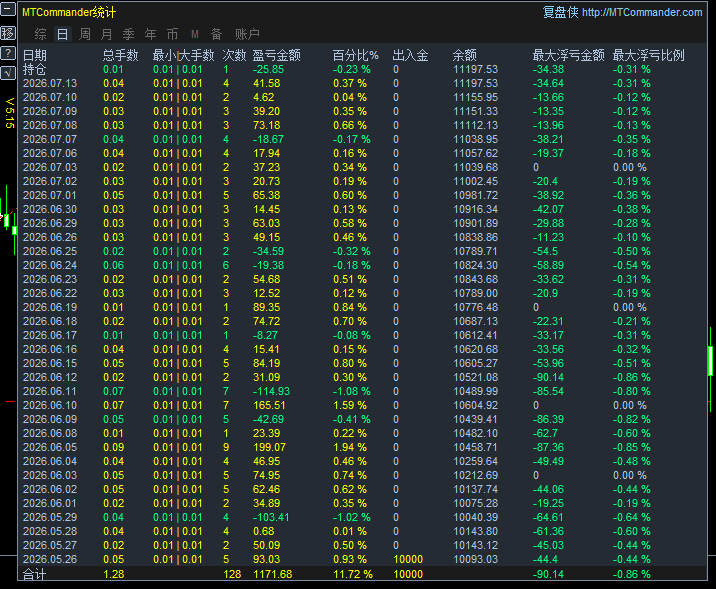
Task: Click loss value -103.41
Action: pyautogui.click(x=271, y=518)
